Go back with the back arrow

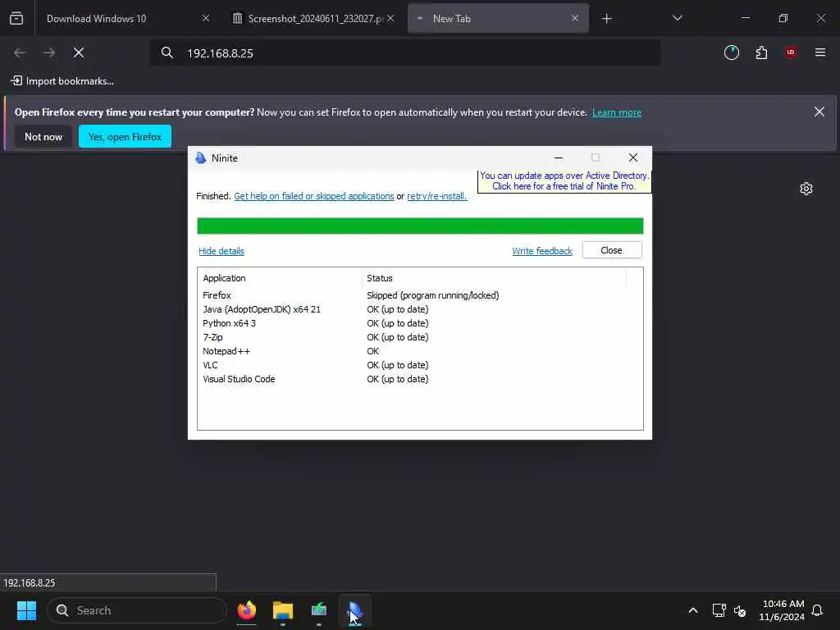[20, 52]
